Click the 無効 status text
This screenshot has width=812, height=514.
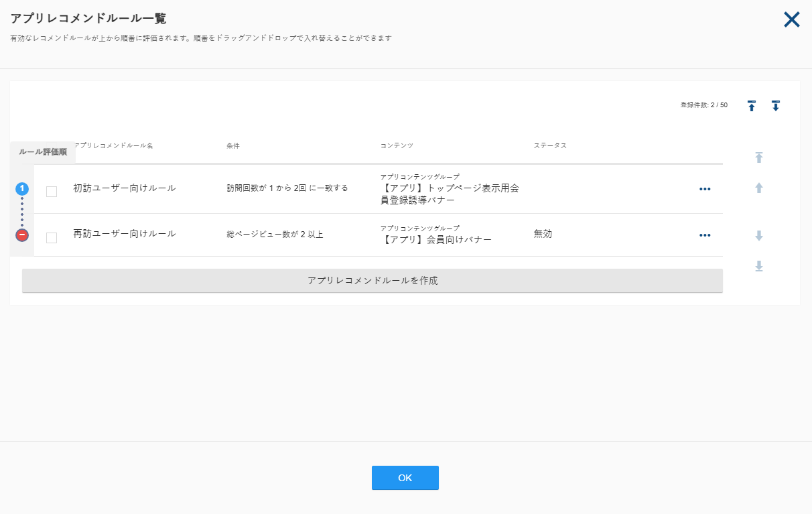(x=543, y=234)
